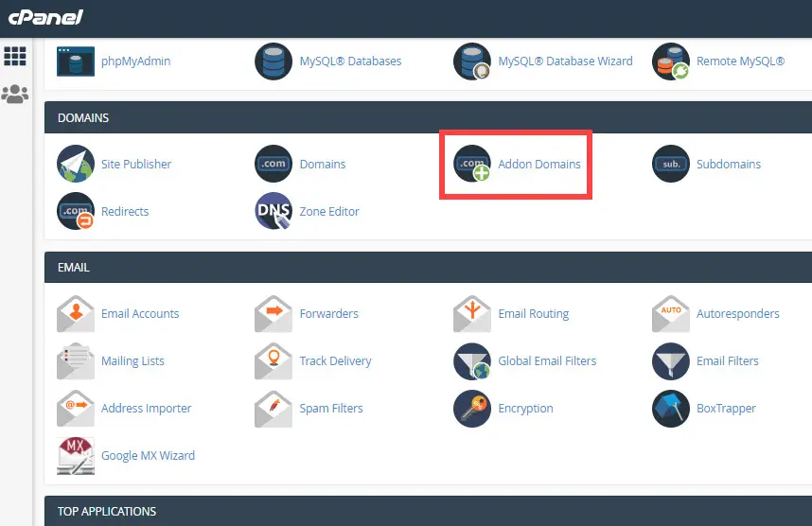Select the Google MX Wizard icon
The width and height of the screenshot is (812, 526).
76,456
